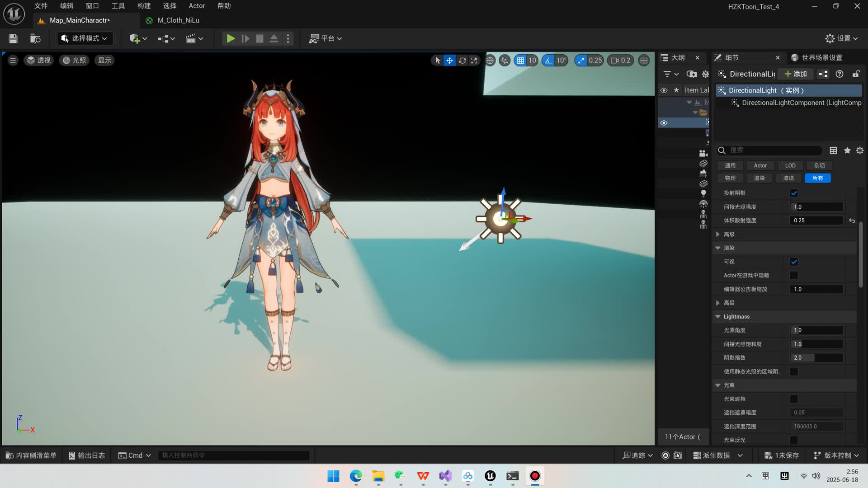This screenshot has width=868, height=488.
Task: Toggle 光束遮挡 checkbox
Action: 794,399
